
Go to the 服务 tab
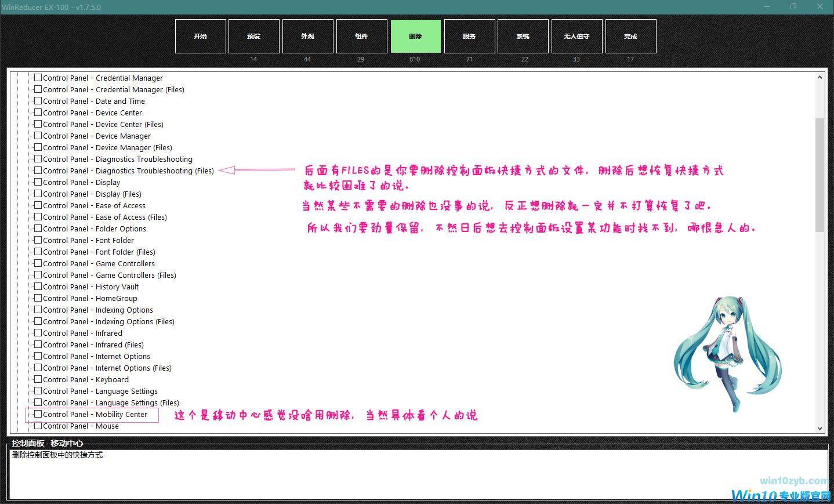(x=469, y=36)
